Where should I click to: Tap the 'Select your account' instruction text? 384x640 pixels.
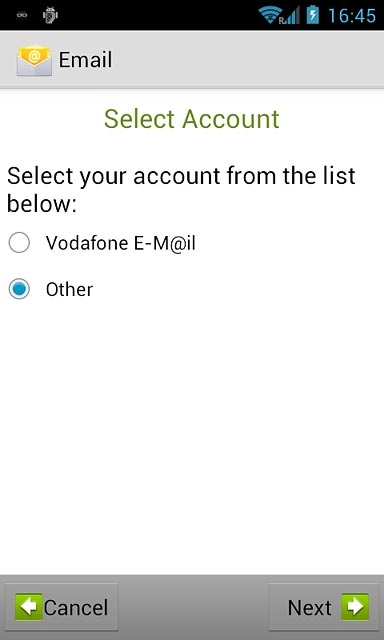pyautogui.click(x=181, y=189)
